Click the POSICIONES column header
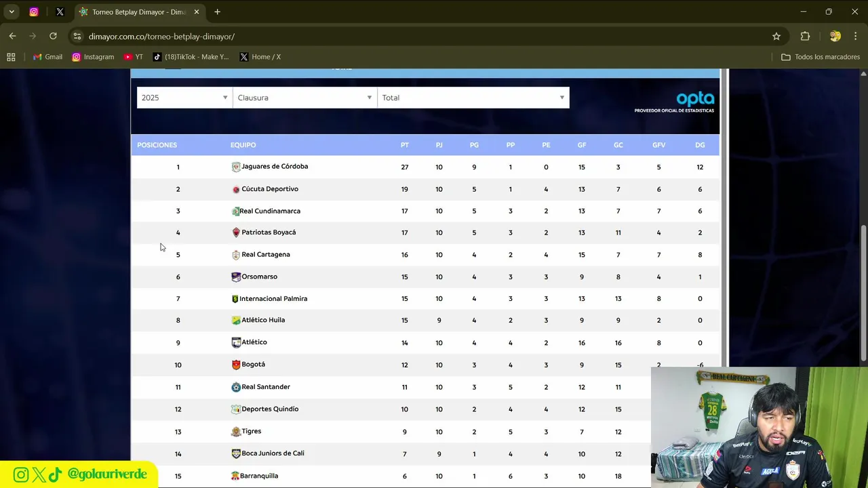Image resolution: width=868 pixels, height=488 pixels. point(157,145)
